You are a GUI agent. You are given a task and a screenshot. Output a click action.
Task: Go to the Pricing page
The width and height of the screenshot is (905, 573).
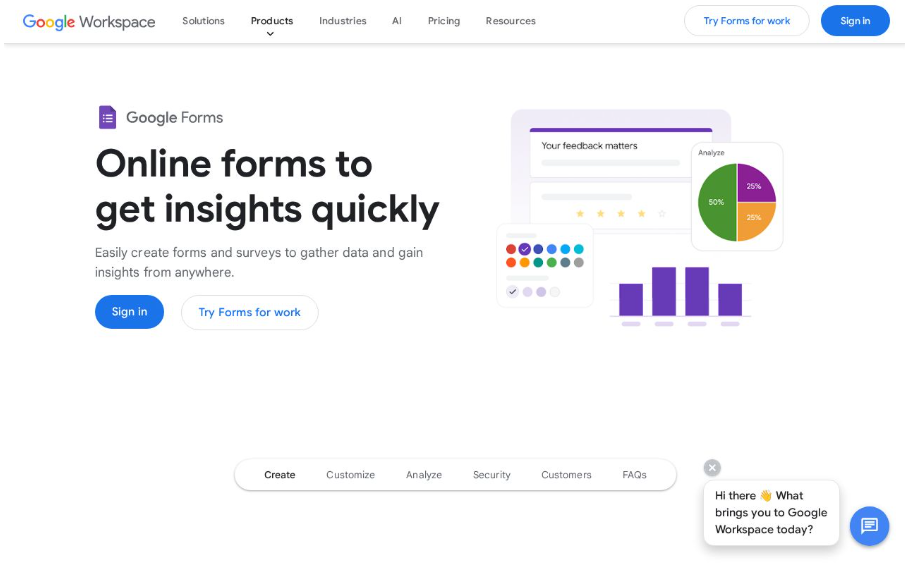point(444,21)
